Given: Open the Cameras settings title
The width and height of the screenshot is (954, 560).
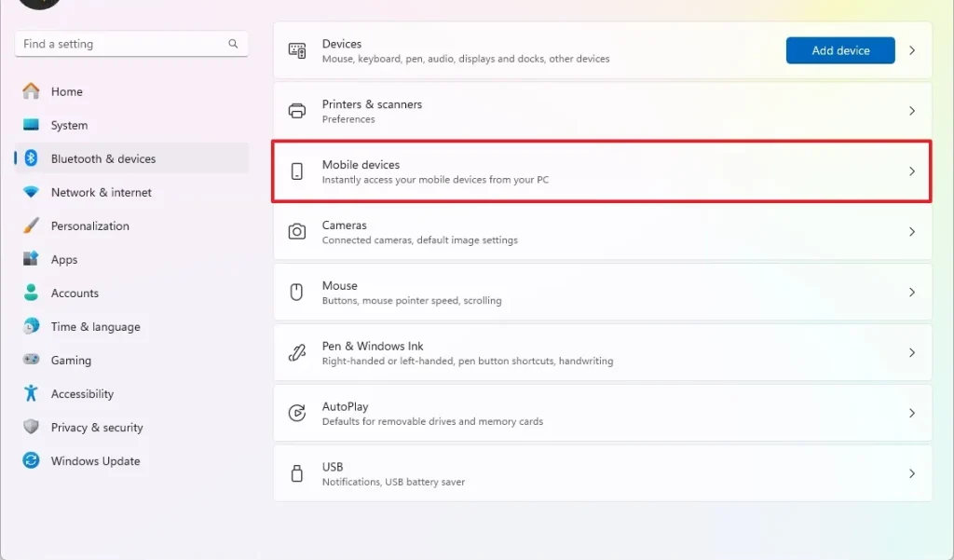Looking at the screenshot, I should [x=345, y=225].
